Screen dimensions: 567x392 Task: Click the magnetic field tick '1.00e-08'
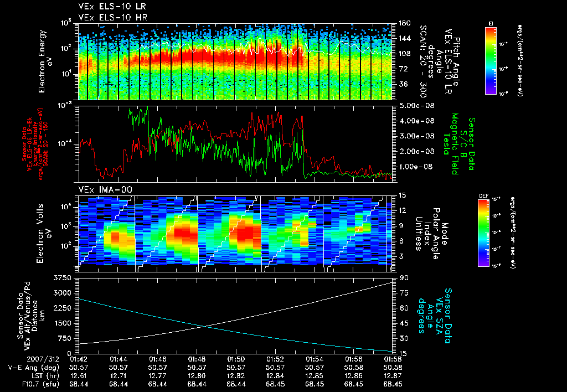click(x=417, y=167)
